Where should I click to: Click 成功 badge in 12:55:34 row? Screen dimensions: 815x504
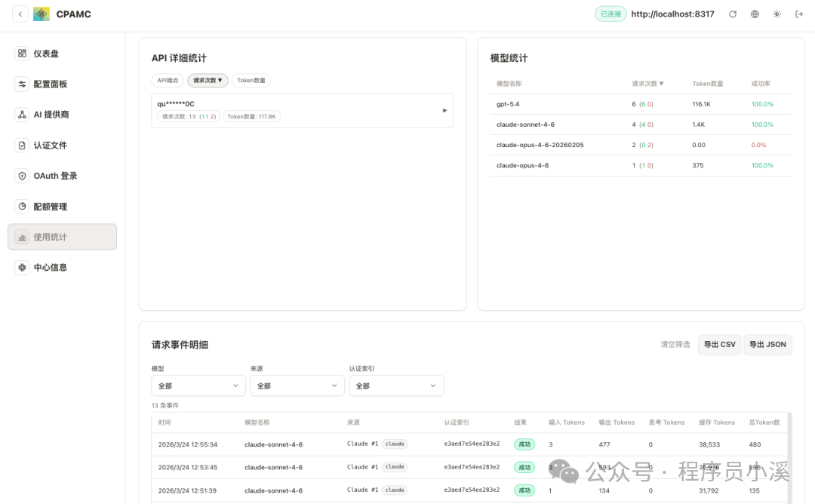coord(524,444)
